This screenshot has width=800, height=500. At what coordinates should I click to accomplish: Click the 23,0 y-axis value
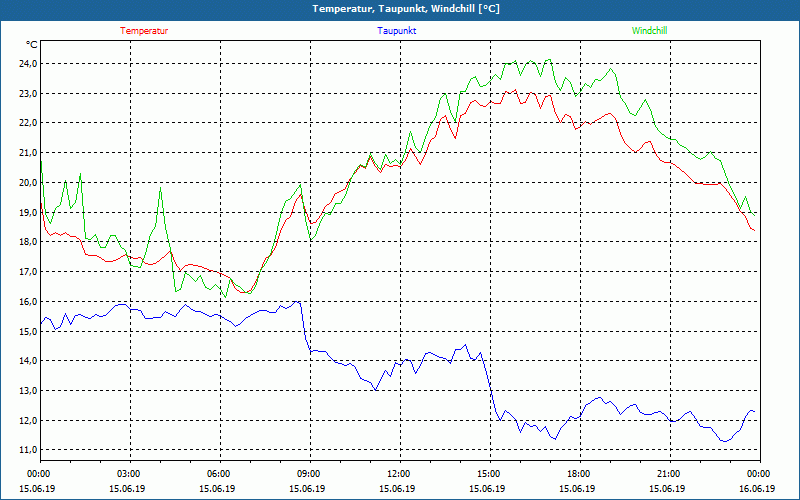(x=28, y=93)
